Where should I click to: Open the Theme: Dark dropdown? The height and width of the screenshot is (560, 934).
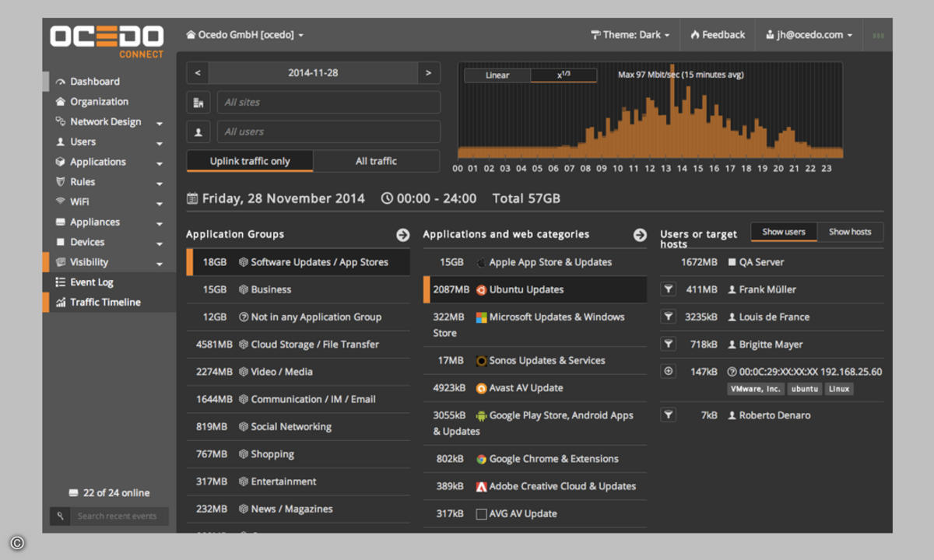point(630,35)
